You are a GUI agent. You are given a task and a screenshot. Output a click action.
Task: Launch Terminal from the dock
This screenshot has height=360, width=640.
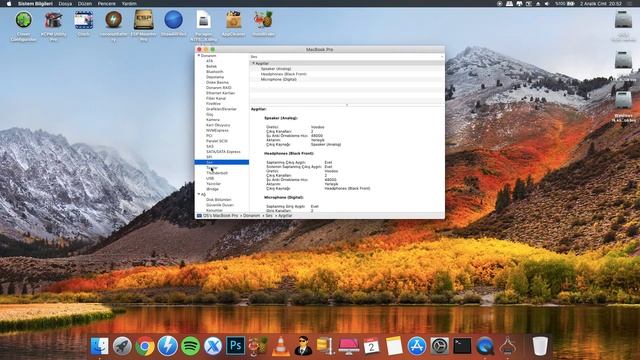coord(462,346)
